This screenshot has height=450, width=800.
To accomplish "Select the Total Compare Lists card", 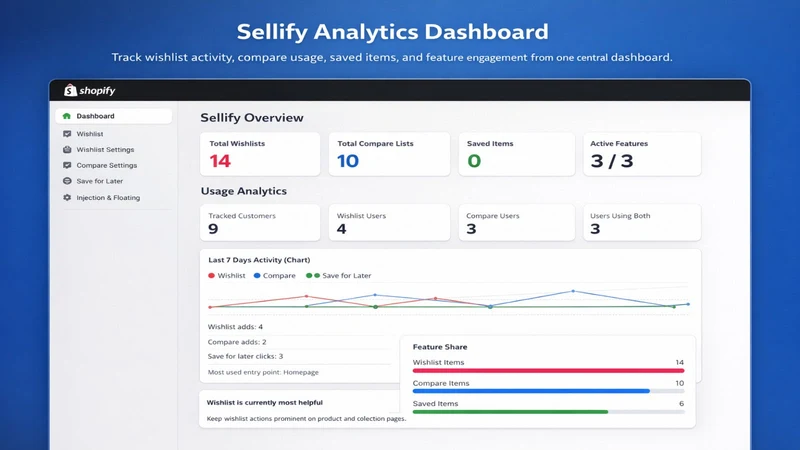I will tap(389, 154).
